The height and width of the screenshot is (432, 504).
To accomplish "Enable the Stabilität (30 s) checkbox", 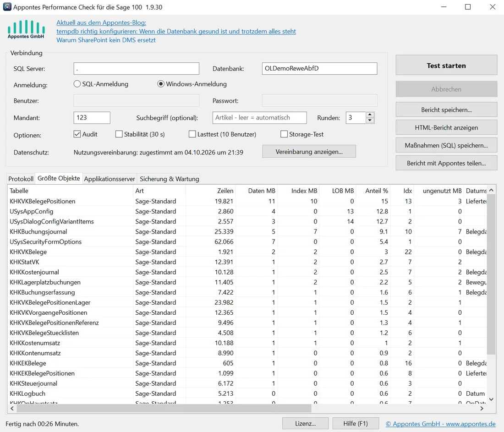I will (119, 134).
